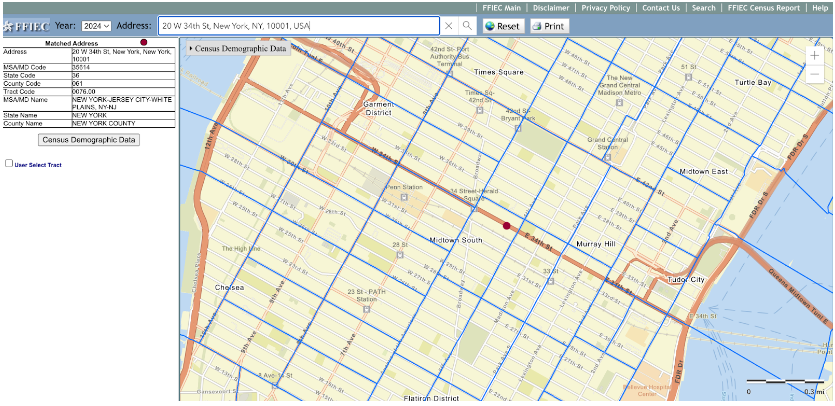The image size is (835, 406).
Task: Open the Contact Us link
Action: pyautogui.click(x=661, y=8)
